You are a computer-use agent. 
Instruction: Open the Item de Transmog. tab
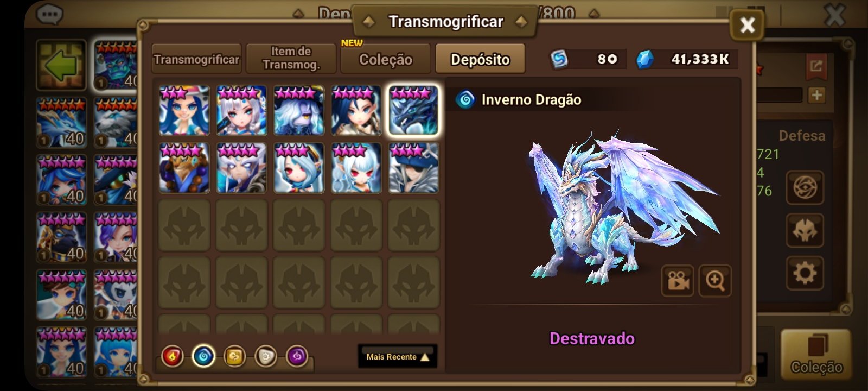tap(291, 59)
